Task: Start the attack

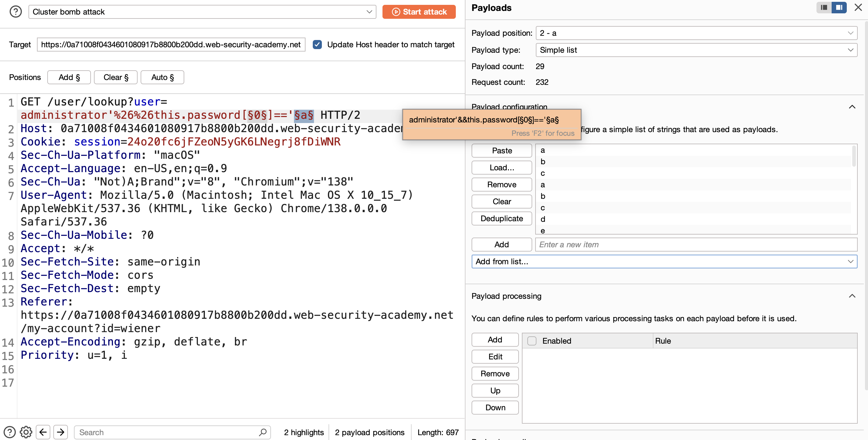Action: pyautogui.click(x=419, y=12)
